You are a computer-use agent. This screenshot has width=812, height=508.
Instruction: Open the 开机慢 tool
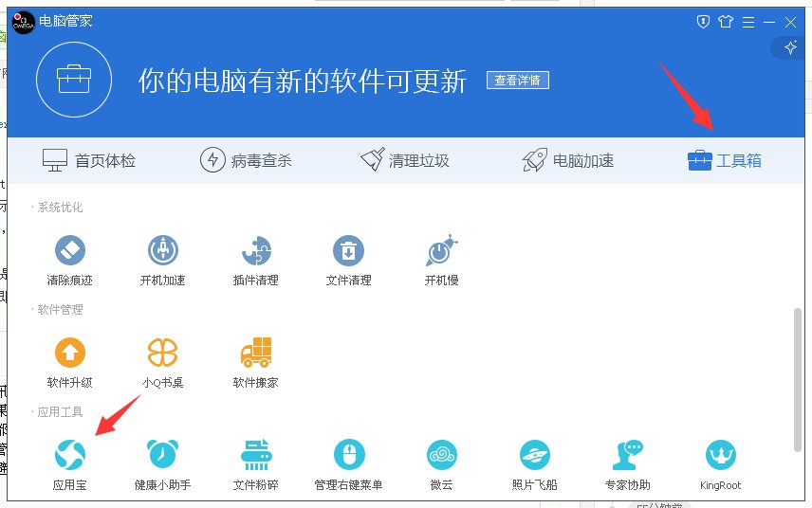pyautogui.click(x=441, y=261)
